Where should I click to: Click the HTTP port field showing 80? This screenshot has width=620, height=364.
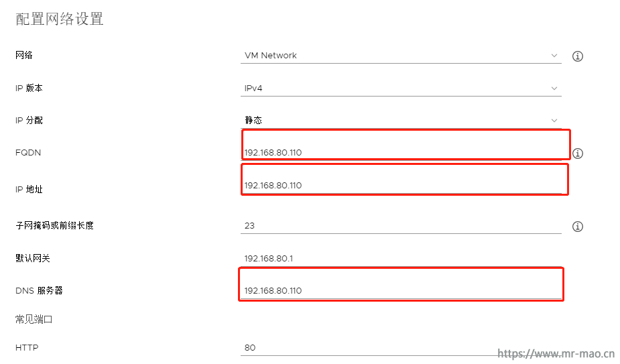coord(401,347)
